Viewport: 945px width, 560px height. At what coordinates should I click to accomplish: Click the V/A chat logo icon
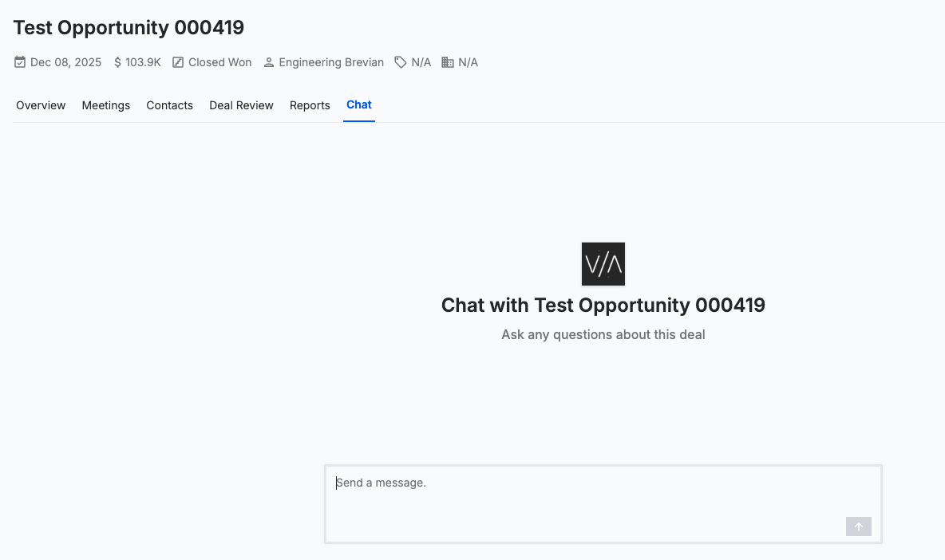tap(603, 263)
